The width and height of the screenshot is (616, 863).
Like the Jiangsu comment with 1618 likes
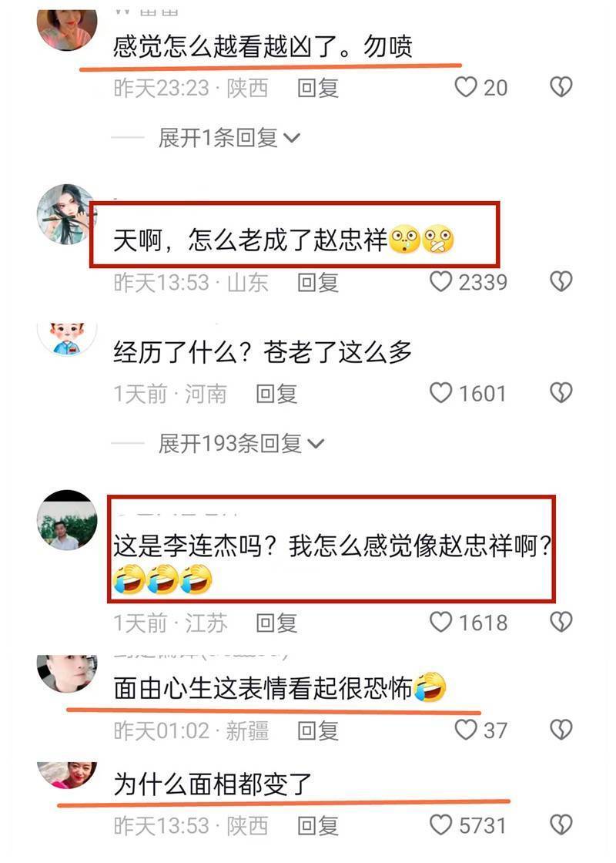pos(440,622)
